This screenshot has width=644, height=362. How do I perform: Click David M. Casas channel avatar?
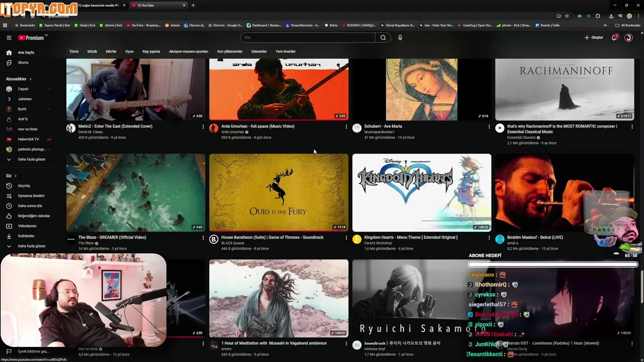tap(71, 128)
